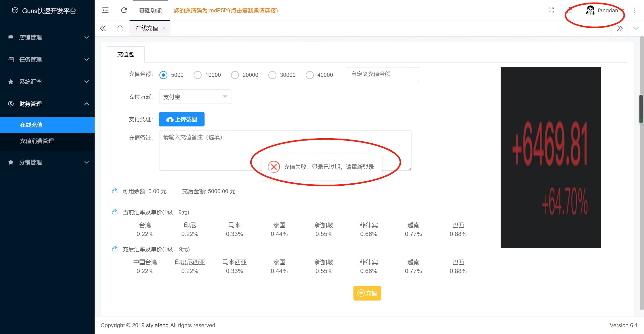The image size is (644, 334).
Task: Open the 在线充值 sidebar item
Action: [47, 125]
